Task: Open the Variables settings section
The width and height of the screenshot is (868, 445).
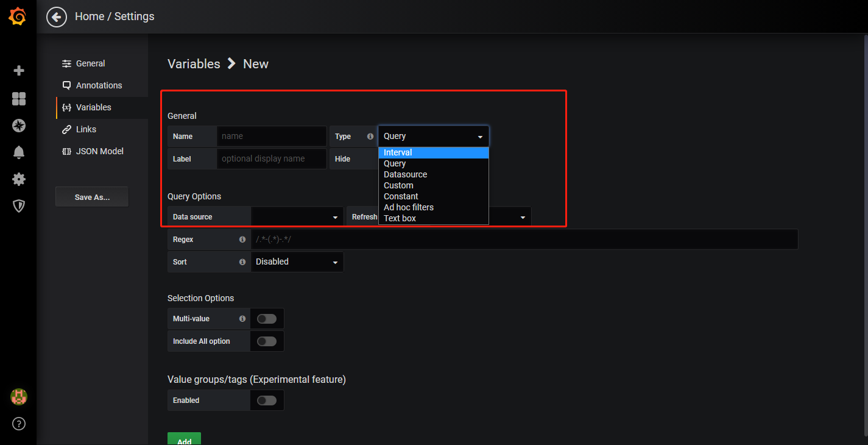Action: click(102, 107)
